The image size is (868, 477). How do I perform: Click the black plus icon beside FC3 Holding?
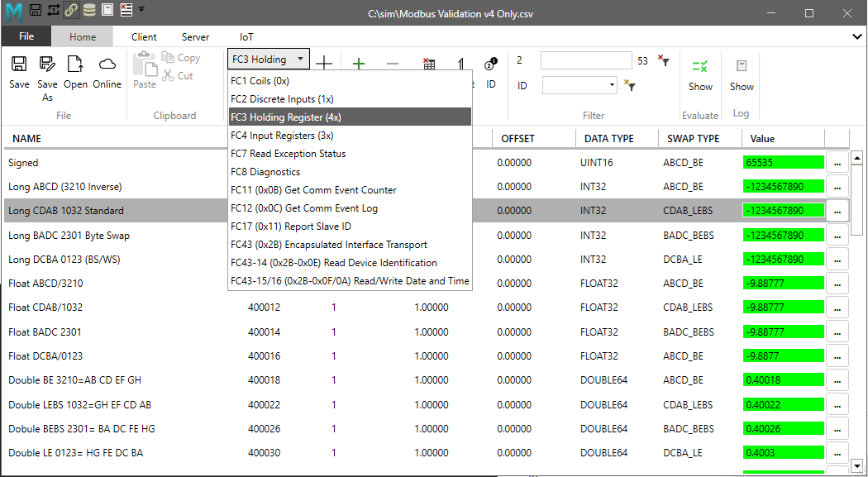[x=324, y=64]
